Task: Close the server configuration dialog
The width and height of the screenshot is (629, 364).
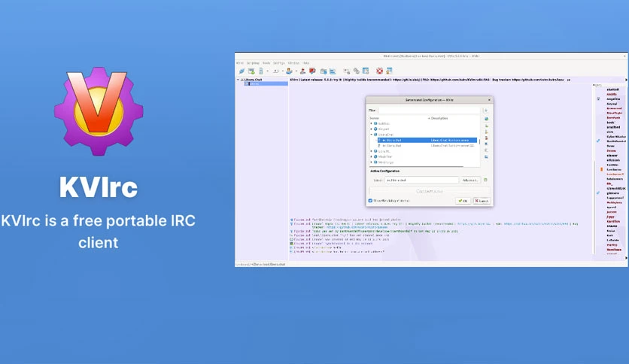Action: [x=489, y=100]
